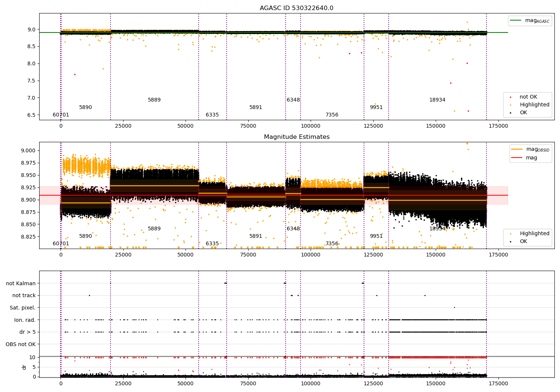Click obsid label 60701 in the top panel
Screen dimensions: 560x392
click(x=61, y=115)
